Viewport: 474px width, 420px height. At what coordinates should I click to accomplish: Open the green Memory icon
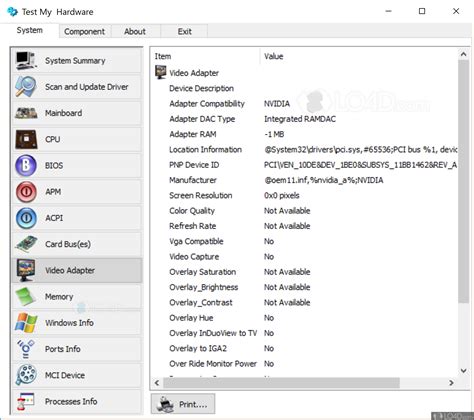[26, 297]
